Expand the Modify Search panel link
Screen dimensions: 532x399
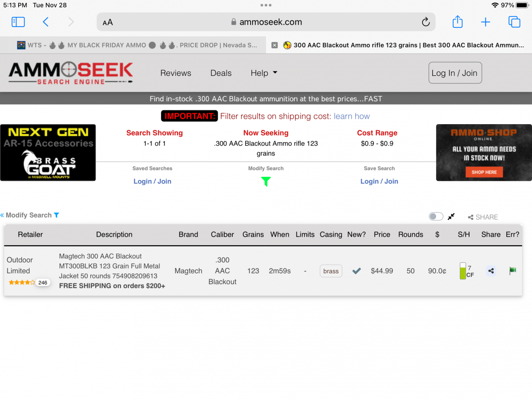pyautogui.click(x=30, y=215)
